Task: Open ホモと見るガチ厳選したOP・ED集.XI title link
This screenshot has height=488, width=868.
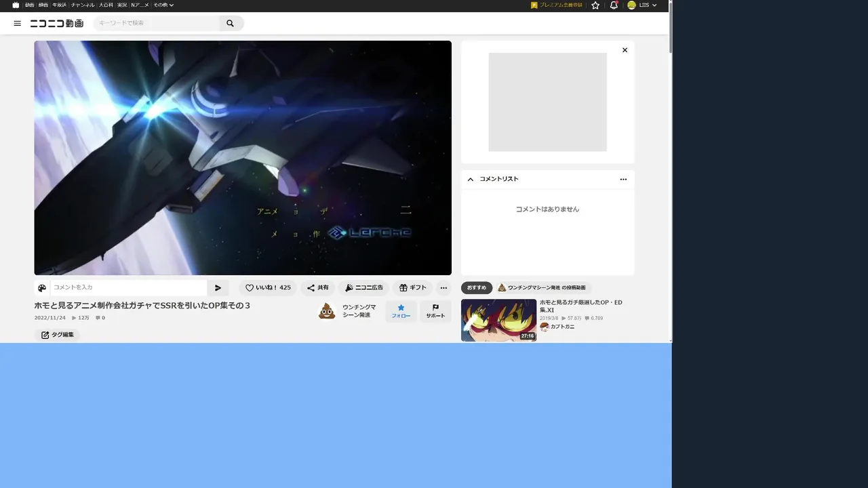Action: point(581,306)
